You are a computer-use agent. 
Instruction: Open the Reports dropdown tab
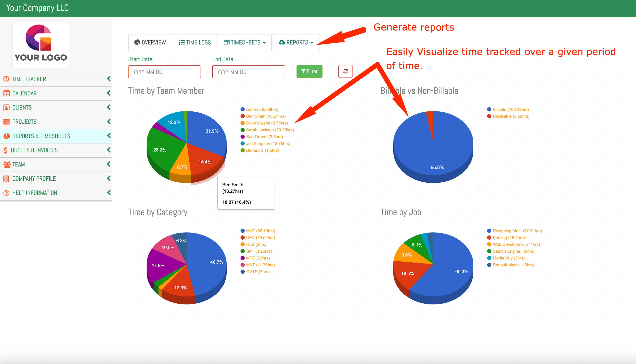point(296,42)
